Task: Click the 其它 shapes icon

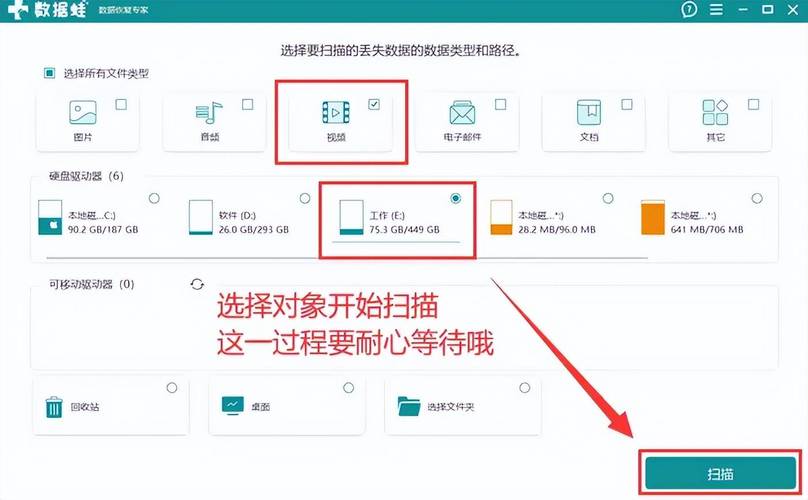Action: tap(715, 112)
